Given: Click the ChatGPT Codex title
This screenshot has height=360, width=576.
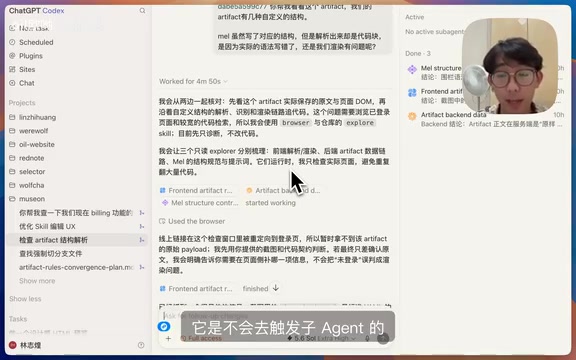Looking at the screenshot, I should 36,11.
